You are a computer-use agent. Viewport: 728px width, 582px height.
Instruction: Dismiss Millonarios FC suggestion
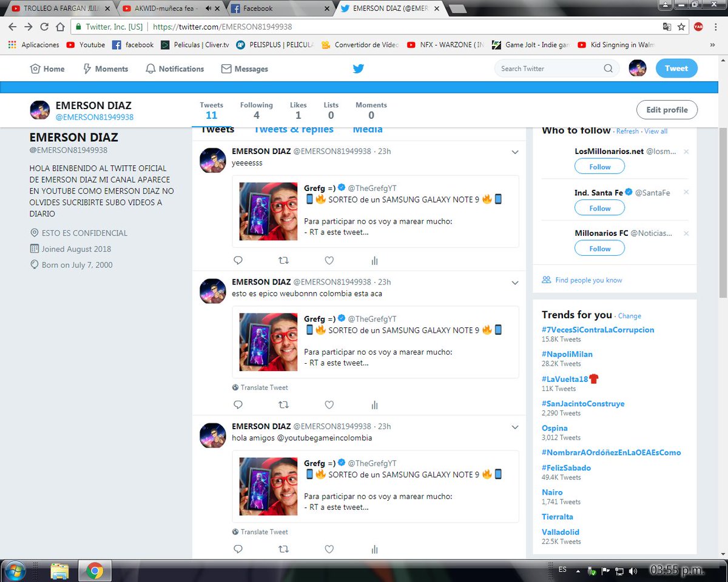(686, 233)
